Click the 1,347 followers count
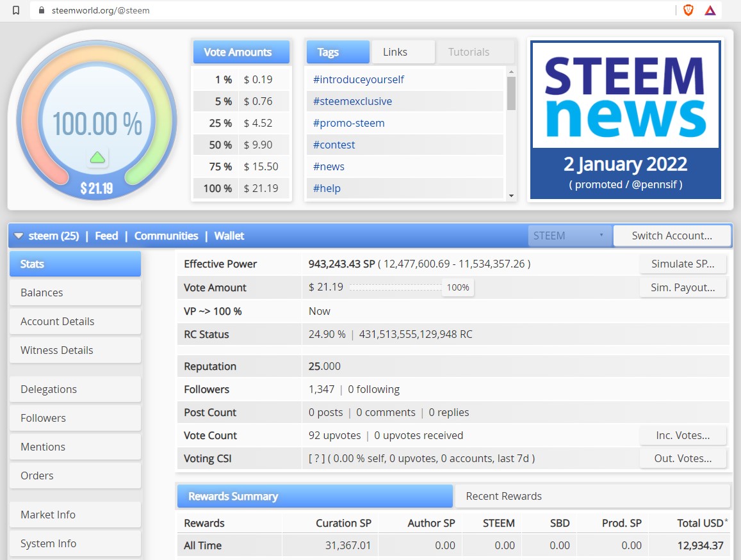The image size is (741, 560). (322, 390)
